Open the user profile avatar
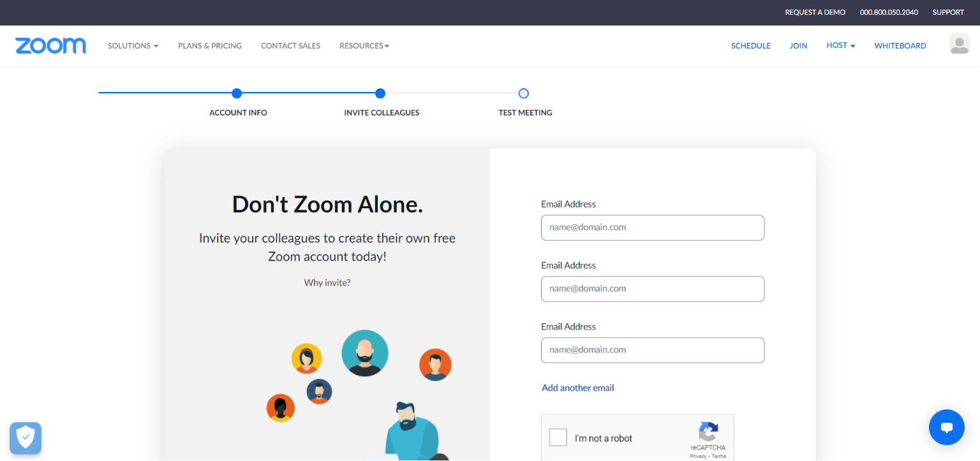The height and width of the screenshot is (461, 980). click(959, 44)
